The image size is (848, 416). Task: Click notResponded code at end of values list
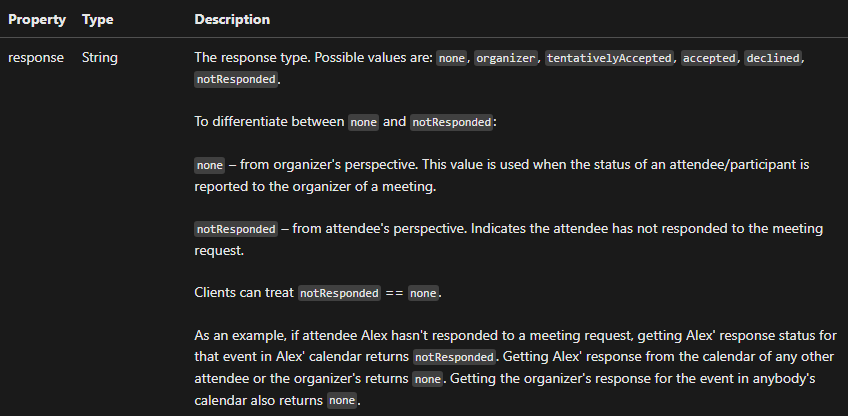(x=236, y=79)
